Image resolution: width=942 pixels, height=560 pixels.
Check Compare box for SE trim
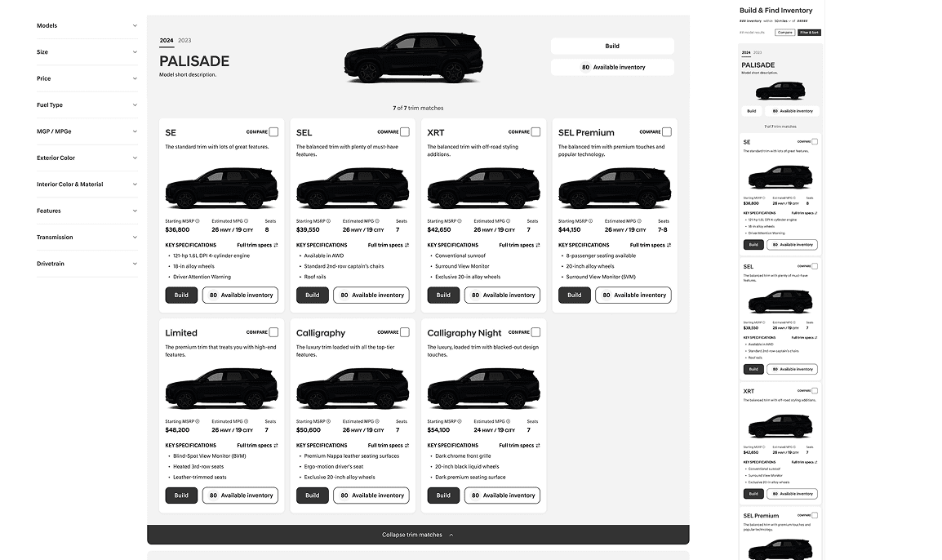(273, 131)
